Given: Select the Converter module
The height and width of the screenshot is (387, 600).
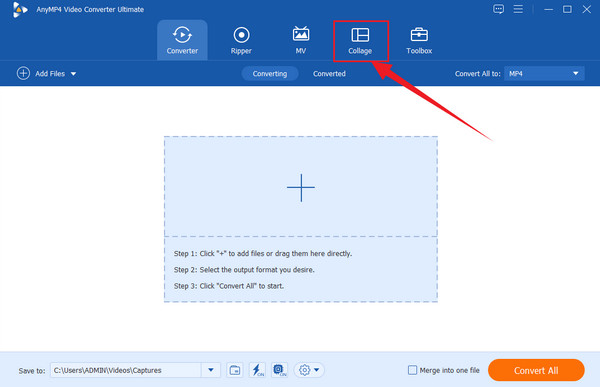Looking at the screenshot, I should coord(182,41).
